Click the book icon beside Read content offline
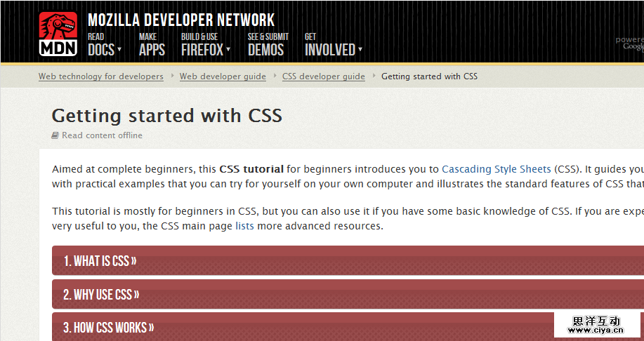This screenshot has width=644, height=341. [x=55, y=135]
